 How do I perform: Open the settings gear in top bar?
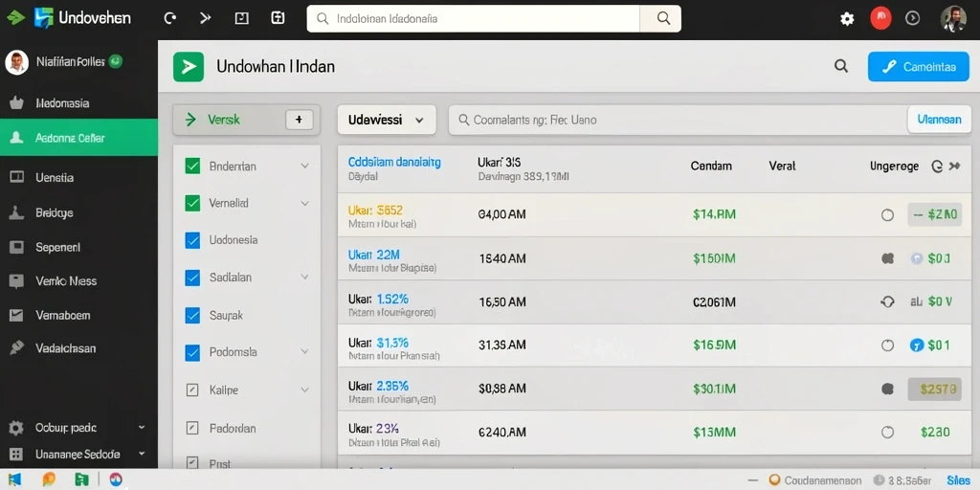point(847,19)
